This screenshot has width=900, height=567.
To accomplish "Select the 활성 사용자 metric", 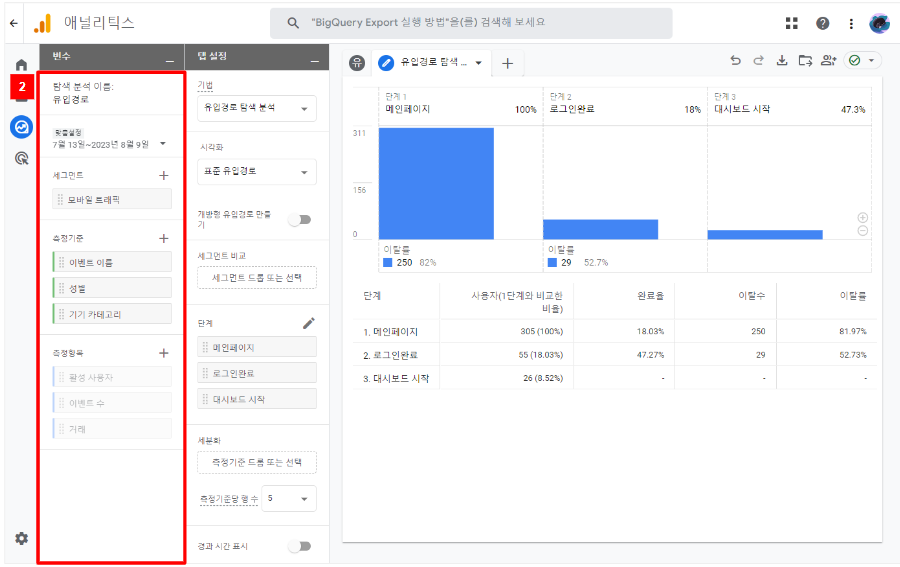I will (112, 377).
